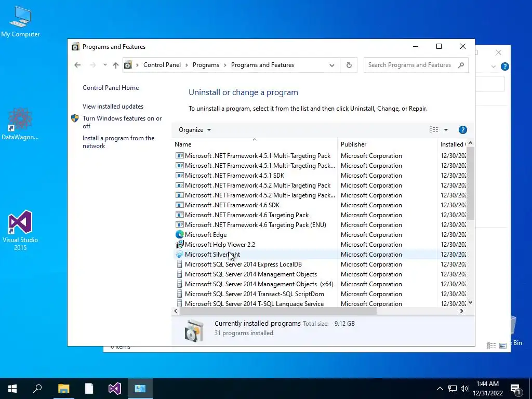Click the Windows Start button
The width and height of the screenshot is (532, 399).
pyautogui.click(x=12, y=389)
